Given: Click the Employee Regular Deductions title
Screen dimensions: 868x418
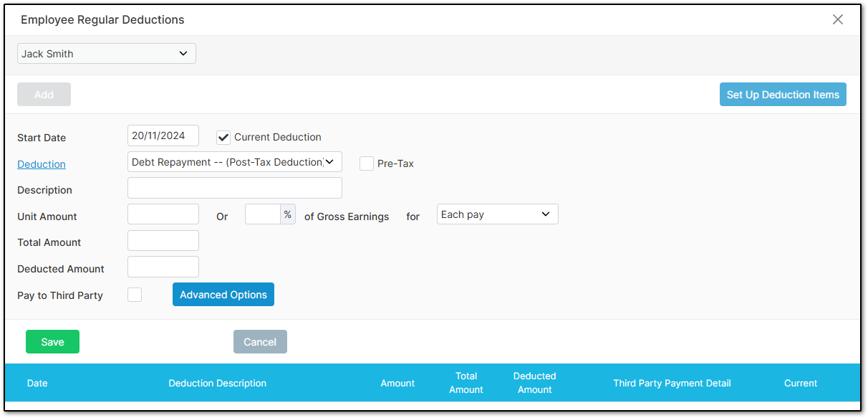Looking at the screenshot, I should pos(102,20).
